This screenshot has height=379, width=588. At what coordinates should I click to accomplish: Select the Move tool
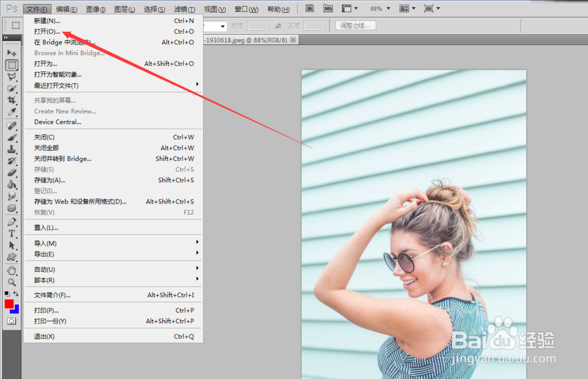[x=12, y=53]
